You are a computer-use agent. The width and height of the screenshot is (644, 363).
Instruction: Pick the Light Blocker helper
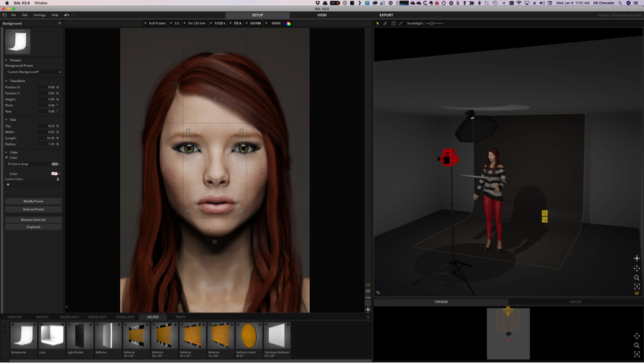point(80,336)
